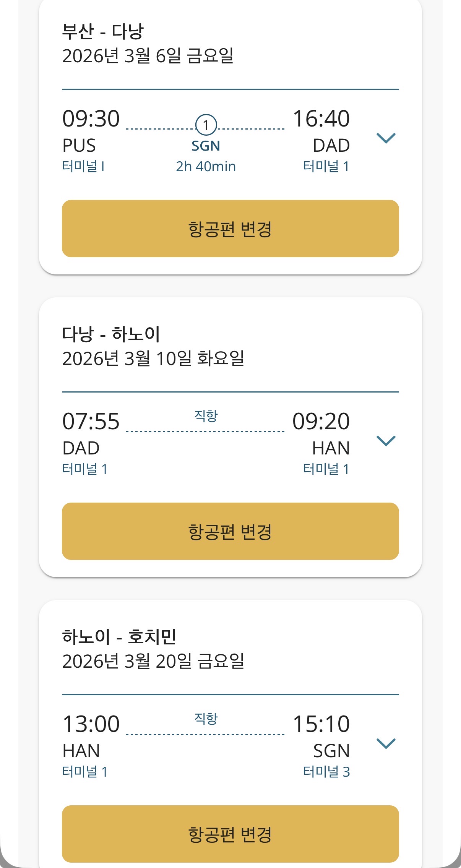
Task: Click the circled 1 stopover icon
Action: [206, 125]
